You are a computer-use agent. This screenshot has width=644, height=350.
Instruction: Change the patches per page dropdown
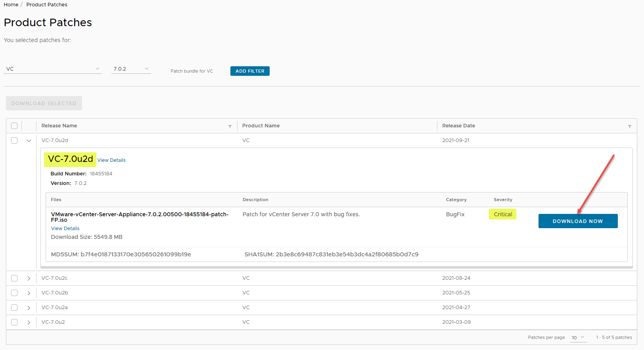point(578,337)
